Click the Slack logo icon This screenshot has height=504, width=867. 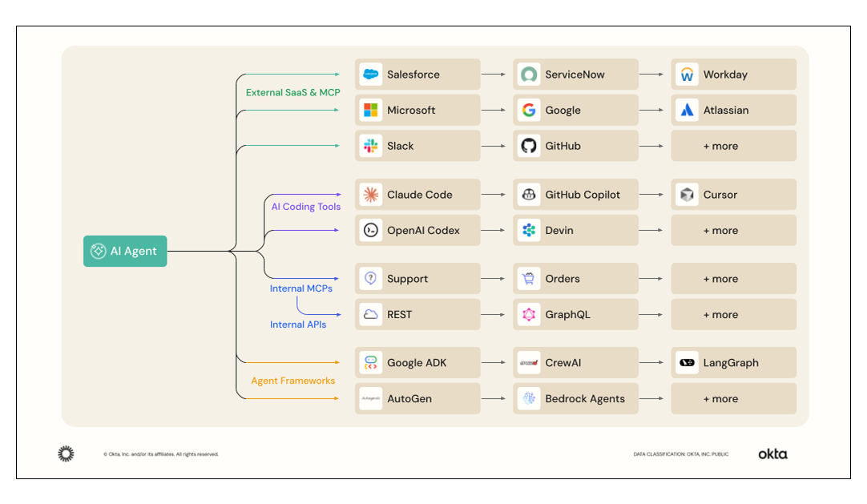[370, 146]
